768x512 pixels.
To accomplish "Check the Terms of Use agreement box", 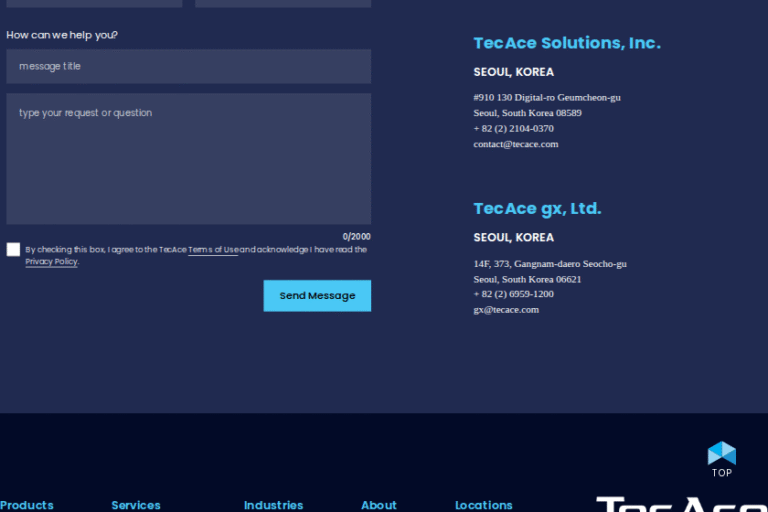I will 13,249.
